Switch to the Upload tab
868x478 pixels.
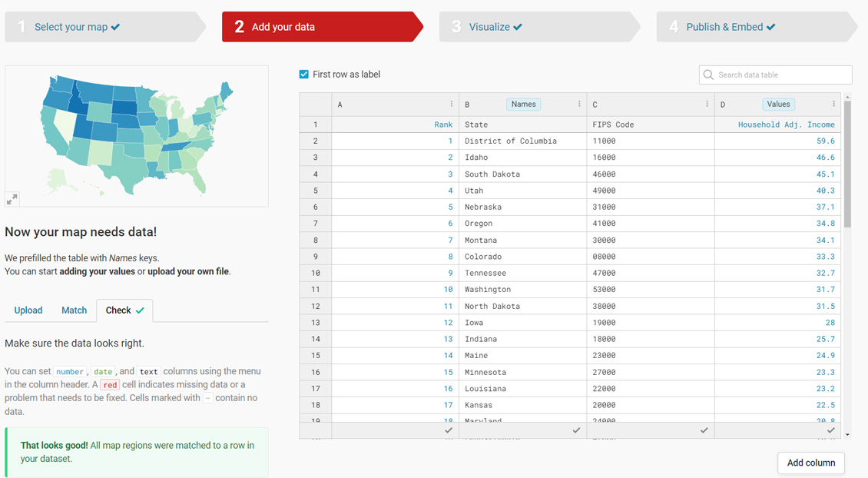point(28,310)
